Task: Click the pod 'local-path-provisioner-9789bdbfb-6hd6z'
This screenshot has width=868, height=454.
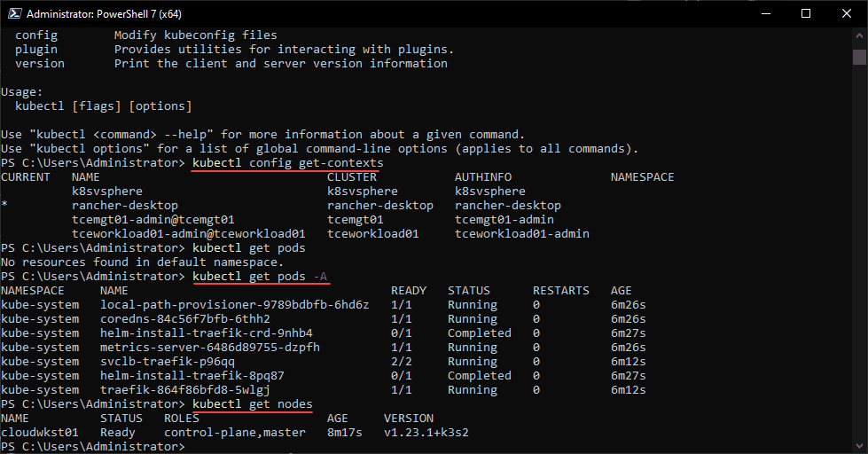Action: (x=234, y=305)
